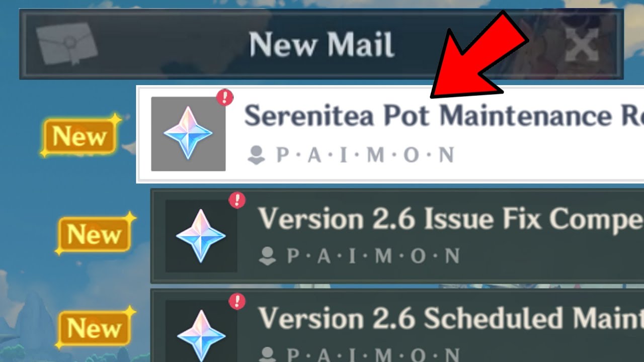Close the New Mail panel
Viewport: 644px width, 362px height.
[582, 44]
